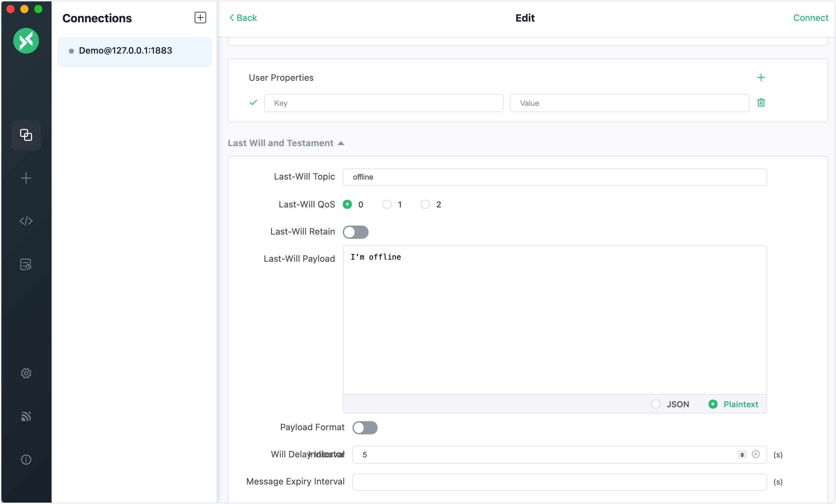The height and width of the screenshot is (504, 836).
Task: Open the Script page code icon
Action: 26,221
